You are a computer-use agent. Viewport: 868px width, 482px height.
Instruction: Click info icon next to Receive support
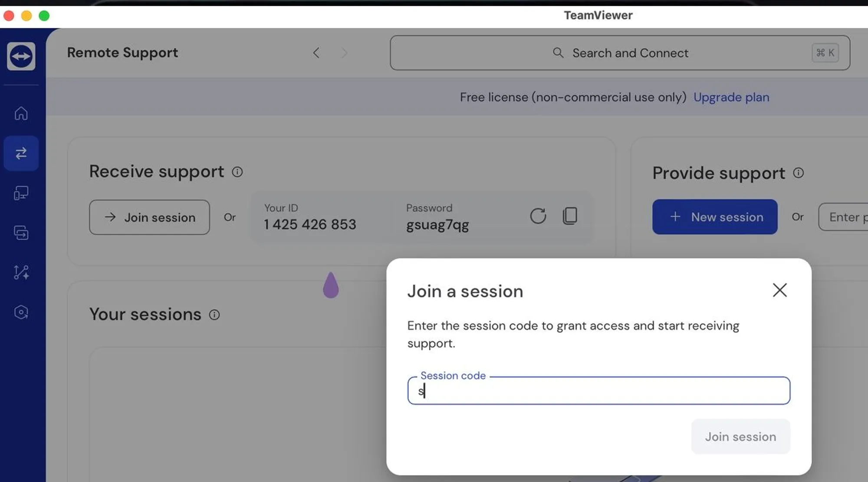click(237, 172)
